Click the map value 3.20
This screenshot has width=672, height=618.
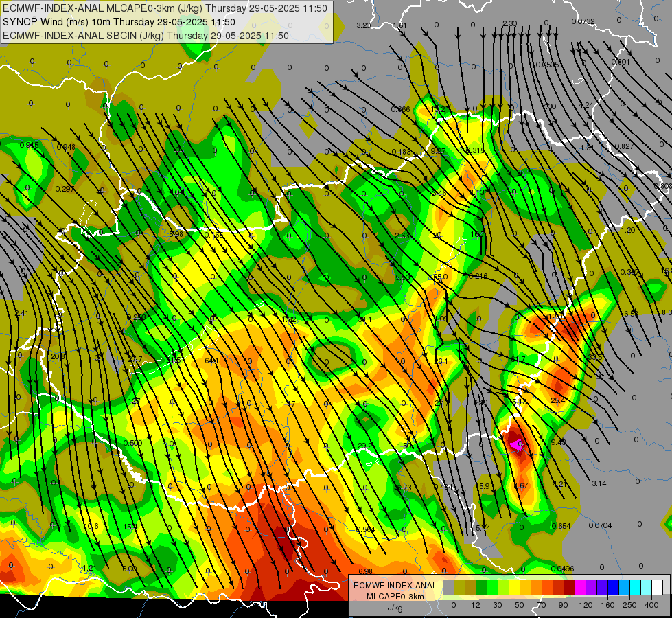[363, 25]
